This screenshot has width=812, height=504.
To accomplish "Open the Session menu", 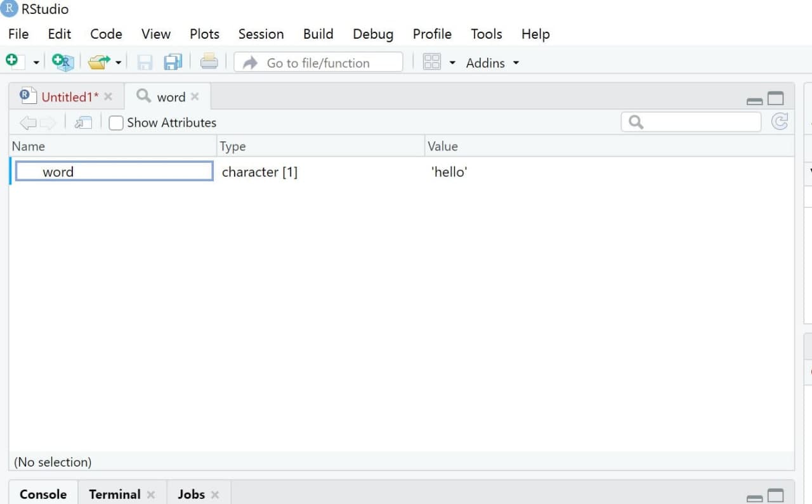I will [261, 34].
